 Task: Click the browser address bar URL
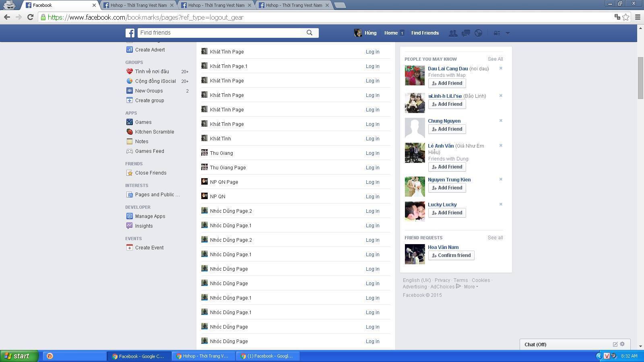pyautogui.click(x=145, y=17)
